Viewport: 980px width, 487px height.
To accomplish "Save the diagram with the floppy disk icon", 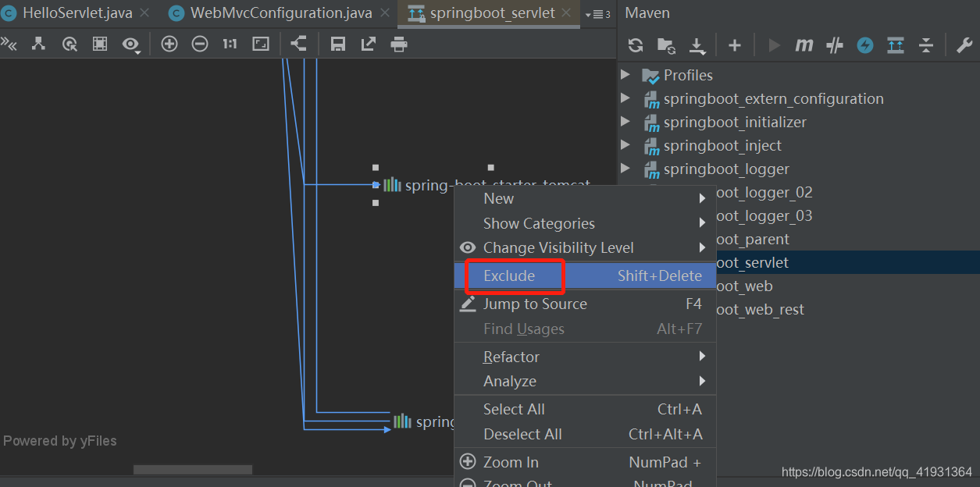I will pyautogui.click(x=338, y=44).
